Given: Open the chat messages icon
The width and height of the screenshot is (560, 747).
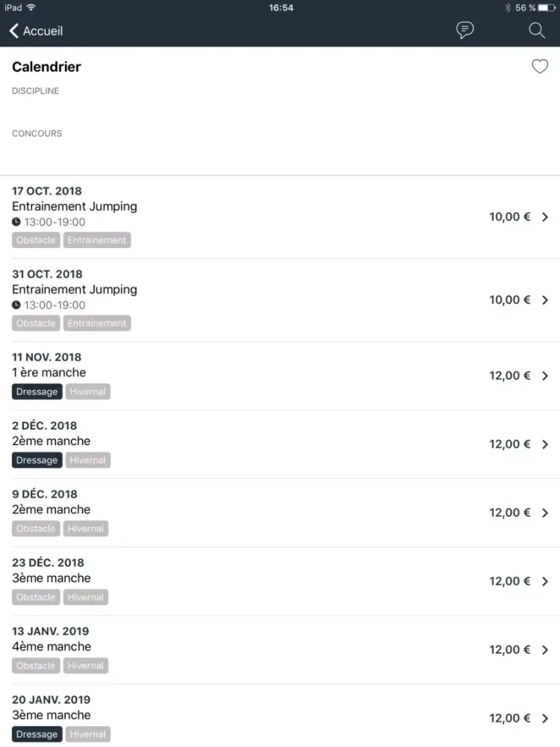Looking at the screenshot, I should [464, 30].
